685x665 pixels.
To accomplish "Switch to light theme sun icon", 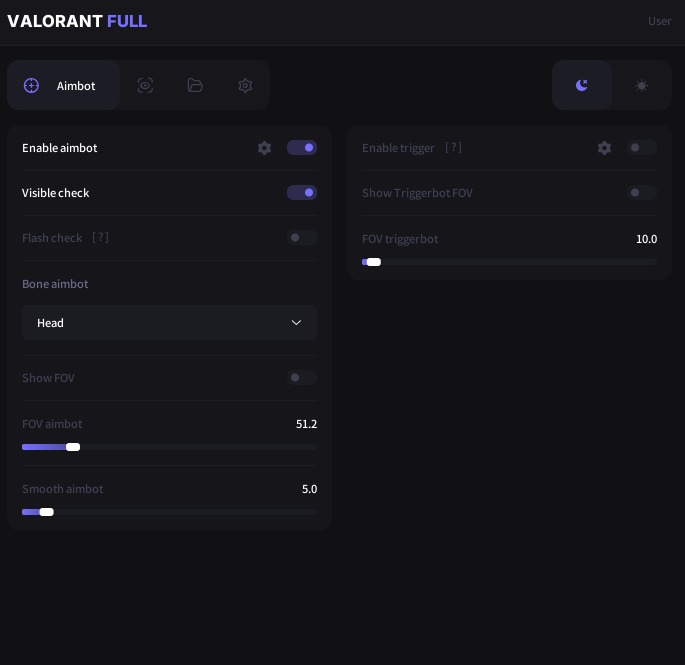I will click(642, 86).
